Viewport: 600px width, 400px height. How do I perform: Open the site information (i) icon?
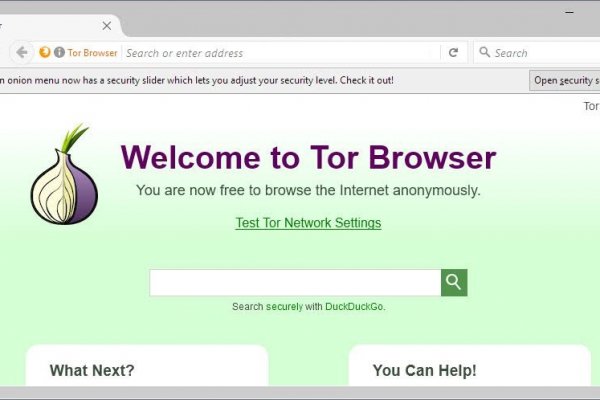click(x=59, y=52)
